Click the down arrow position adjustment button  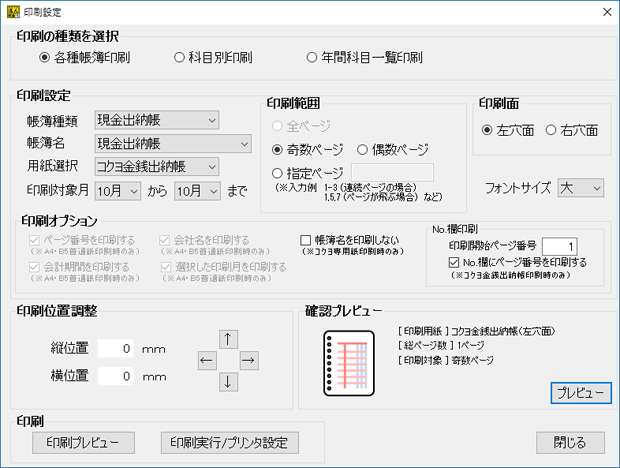228,381
